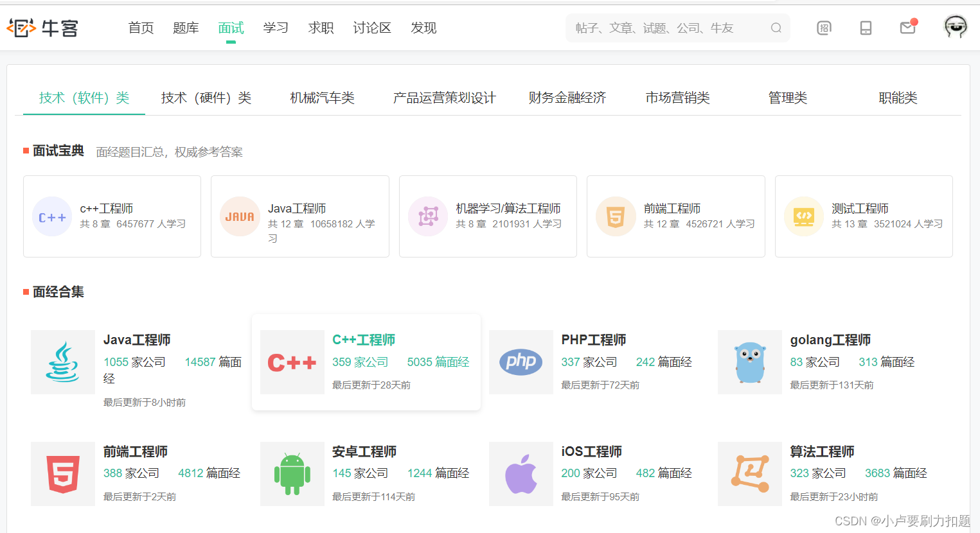Open the 算法工程师 title link
This screenshot has height=533, width=980.
[822, 451]
